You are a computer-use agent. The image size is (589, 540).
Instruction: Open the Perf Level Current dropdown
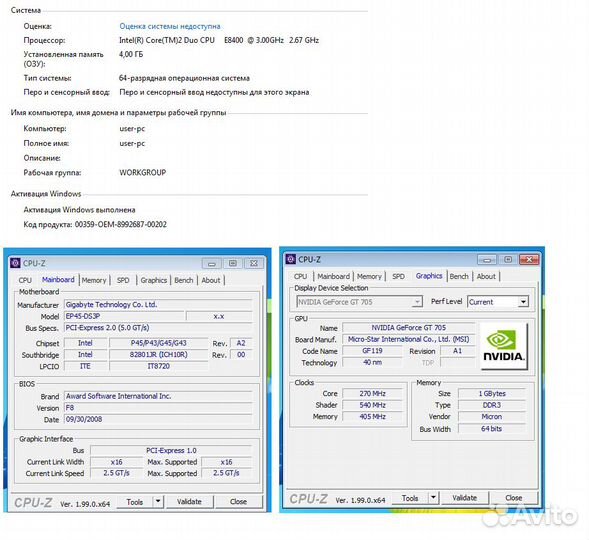pos(523,302)
